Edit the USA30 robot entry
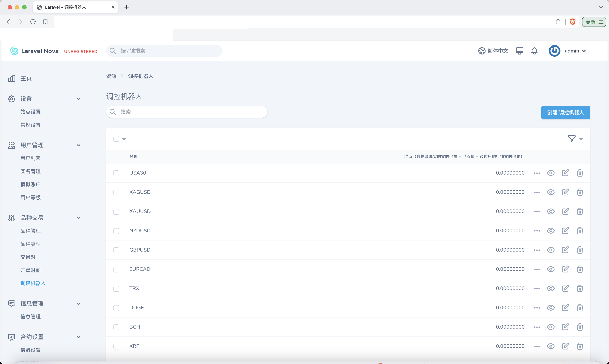The height and width of the screenshot is (364, 609). pos(565,173)
